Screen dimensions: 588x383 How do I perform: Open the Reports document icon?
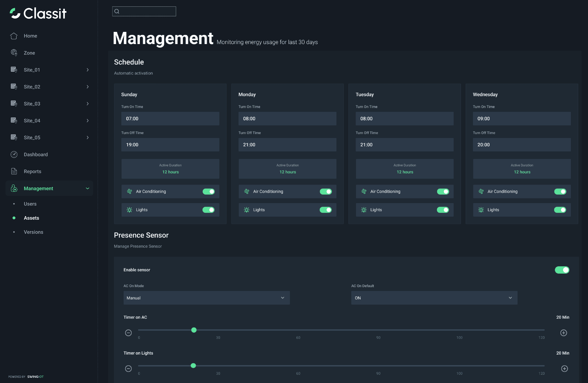coord(14,171)
